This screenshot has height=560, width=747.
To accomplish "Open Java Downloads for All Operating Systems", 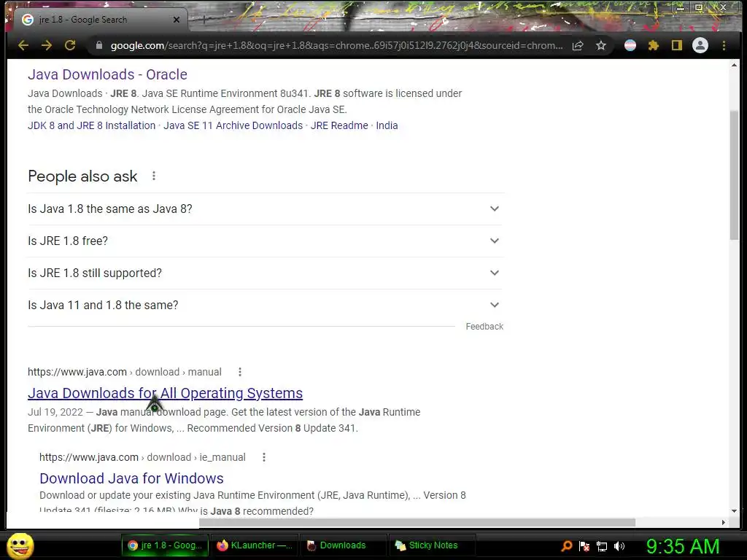I will coord(165,393).
